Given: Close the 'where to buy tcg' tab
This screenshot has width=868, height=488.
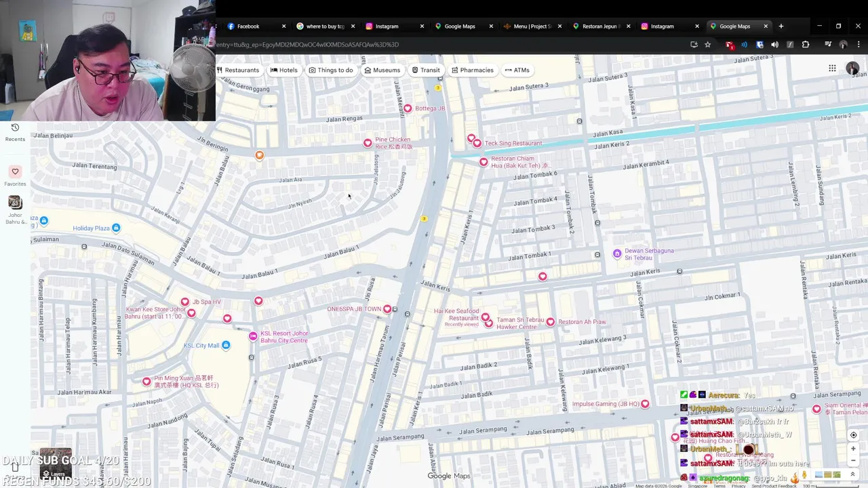Looking at the screenshot, I should coord(353,26).
